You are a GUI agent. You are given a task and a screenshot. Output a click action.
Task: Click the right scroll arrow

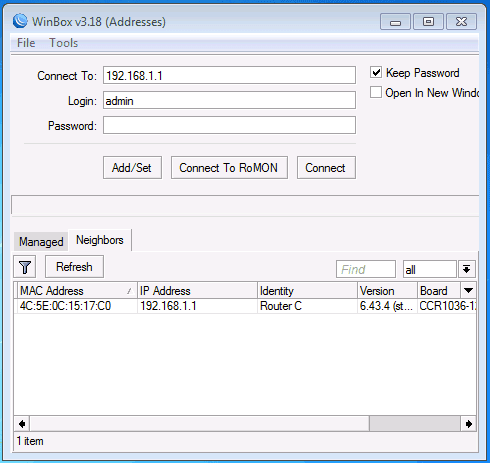pos(468,424)
